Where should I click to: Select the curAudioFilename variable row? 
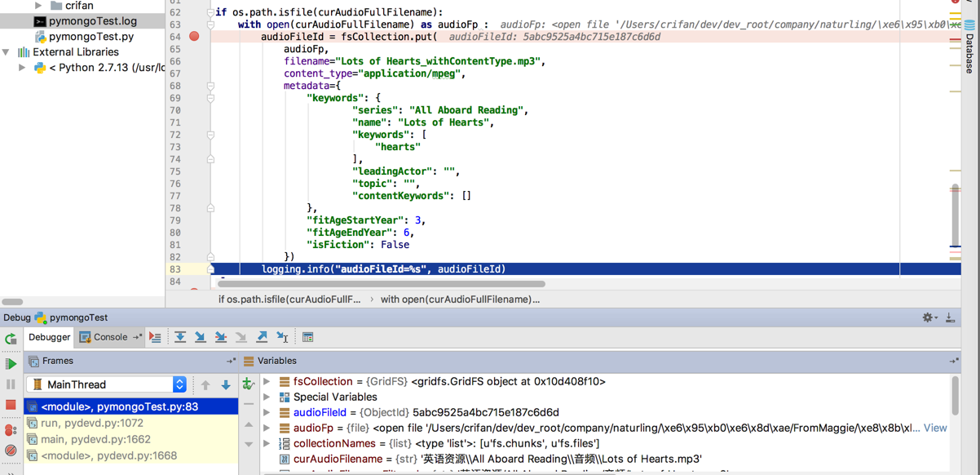pyautogui.click(x=603, y=459)
